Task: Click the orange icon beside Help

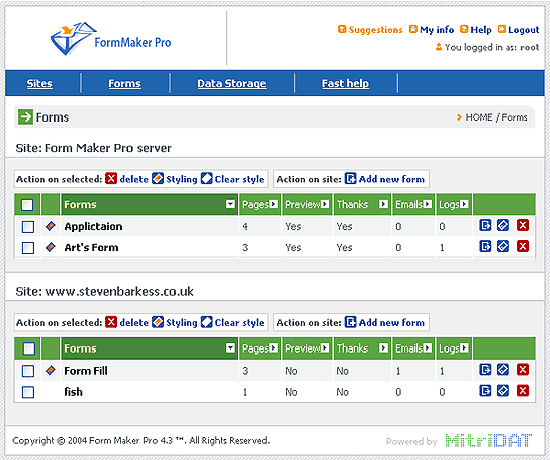Action: [x=464, y=29]
